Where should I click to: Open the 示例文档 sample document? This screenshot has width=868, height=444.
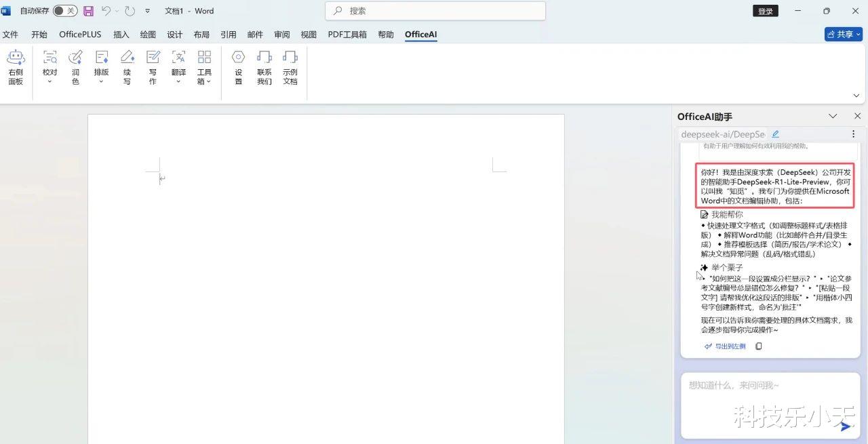pos(290,67)
